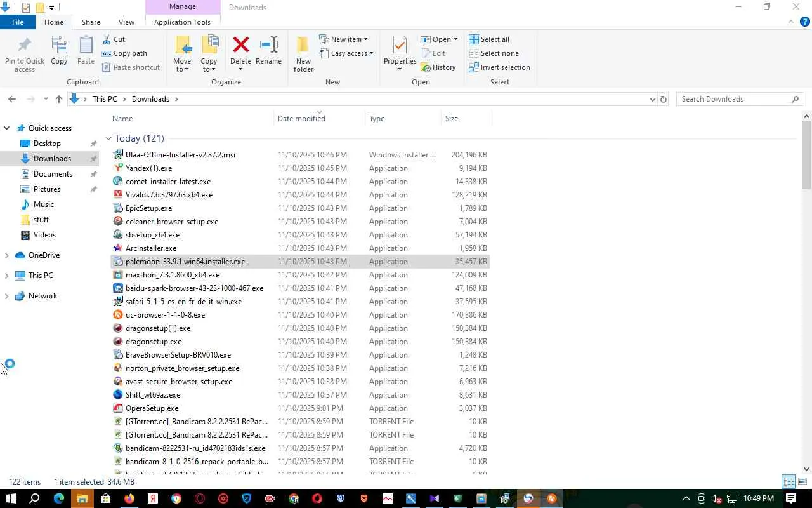
Task: Expand the This PC tree node
Action: click(7, 276)
